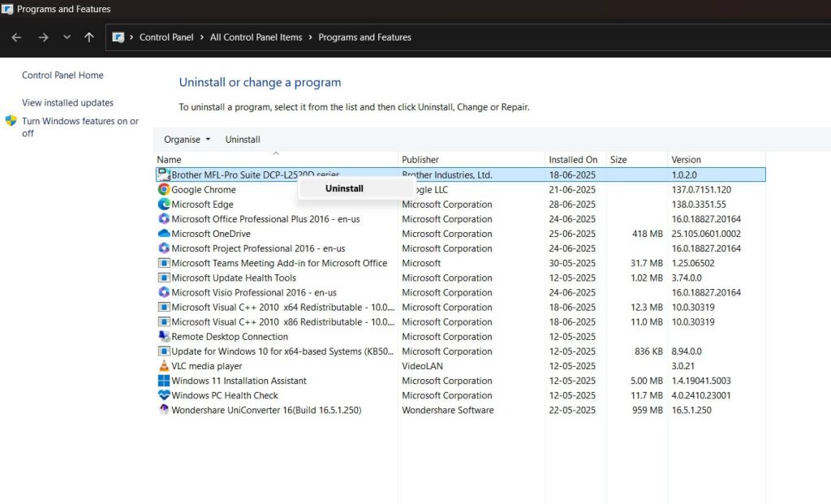Click version 138.0.3351.55 cell
The height and width of the screenshot is (504, 831).
click(x=699, y=204)
